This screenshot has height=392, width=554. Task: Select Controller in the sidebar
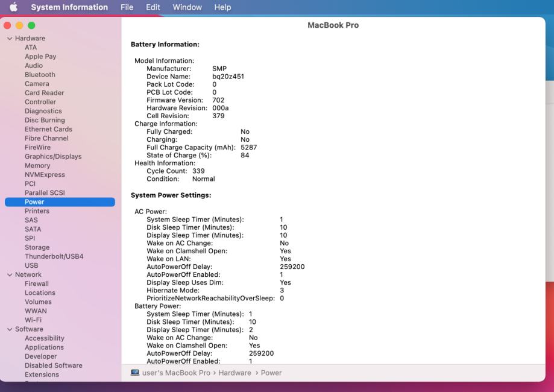(x=40, y=102)
